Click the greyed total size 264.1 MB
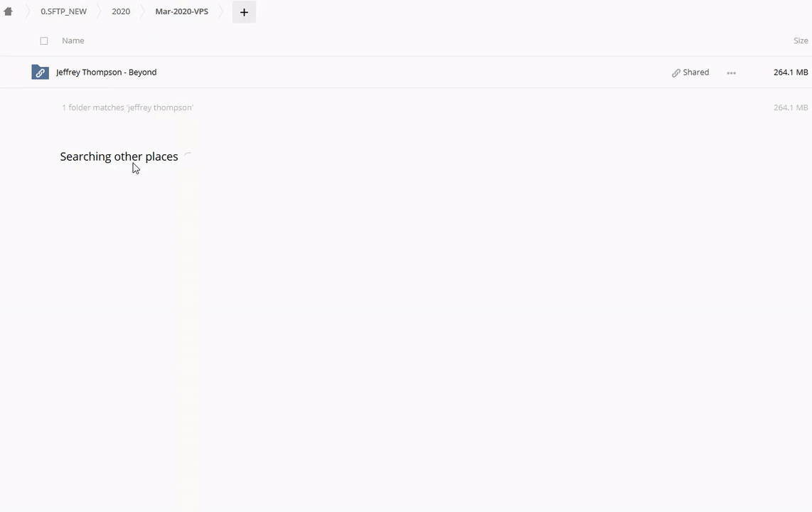The height and width of the screenshot is (512, 812). (790, 107)
